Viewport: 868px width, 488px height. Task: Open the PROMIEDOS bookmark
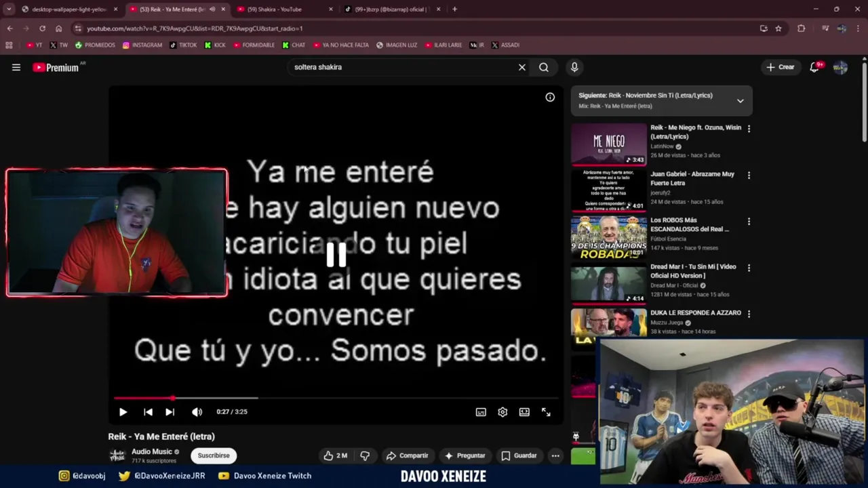(x=95, y=45)
